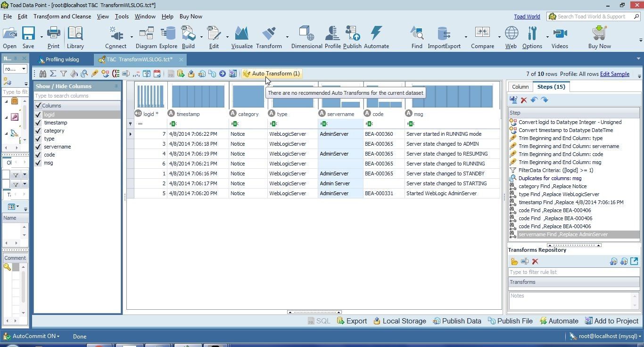The height and width of the screenshot is (347, 644).
Task: Click the Publish Data button
Action: pos(457,321)
